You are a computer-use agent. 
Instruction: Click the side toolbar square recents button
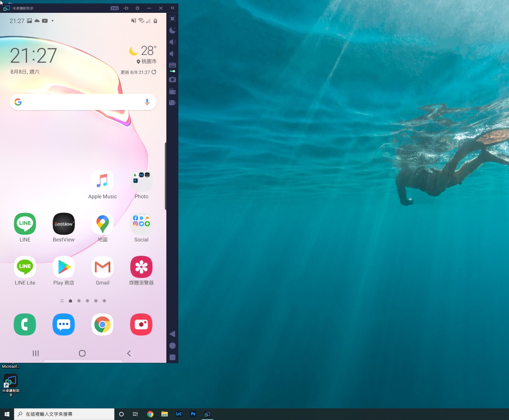tap(172, 357)
